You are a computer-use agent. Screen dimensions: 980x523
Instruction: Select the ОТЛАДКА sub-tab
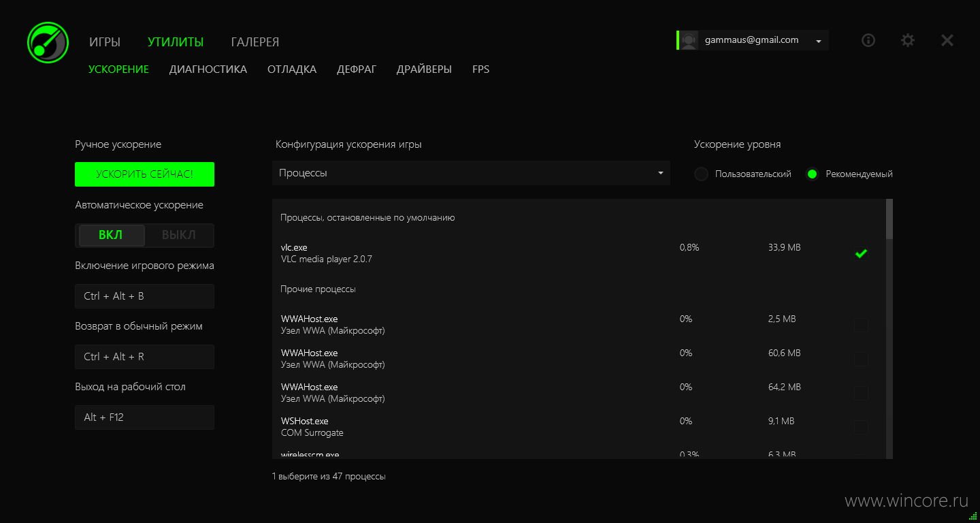pyautogui.click(x=292, y=69)
